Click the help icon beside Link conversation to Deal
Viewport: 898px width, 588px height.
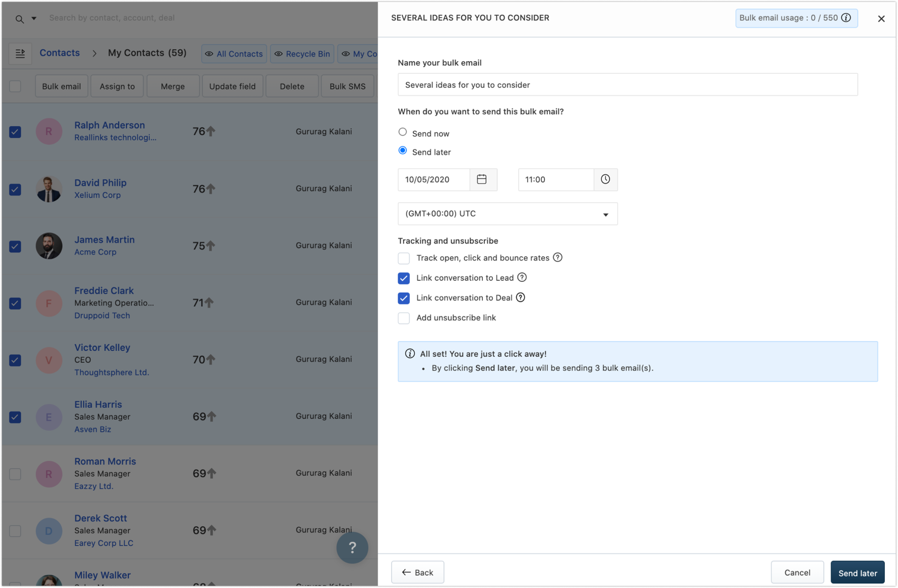[521, 297]
